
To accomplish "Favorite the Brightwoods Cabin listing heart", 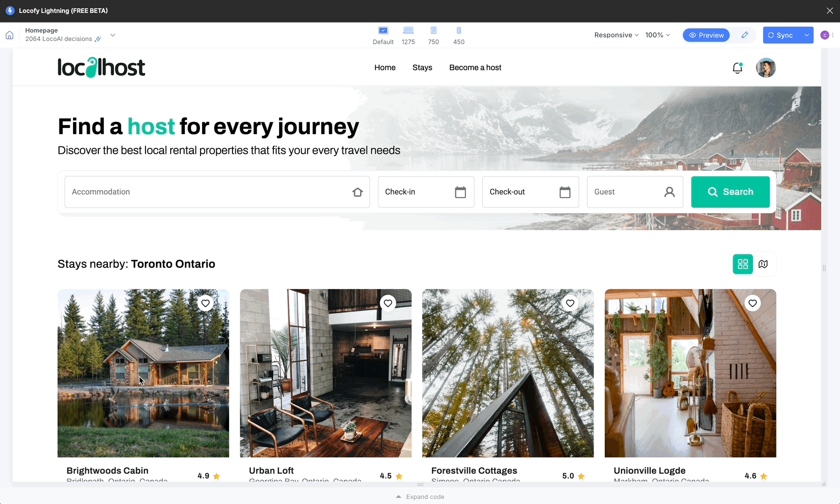I will pos(206,303).
